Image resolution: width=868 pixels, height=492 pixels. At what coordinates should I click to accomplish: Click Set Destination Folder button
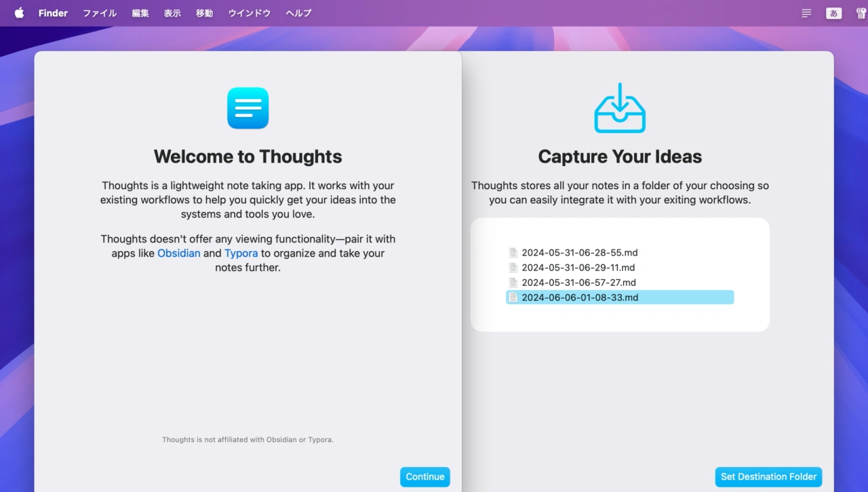[x=768, y=476]
